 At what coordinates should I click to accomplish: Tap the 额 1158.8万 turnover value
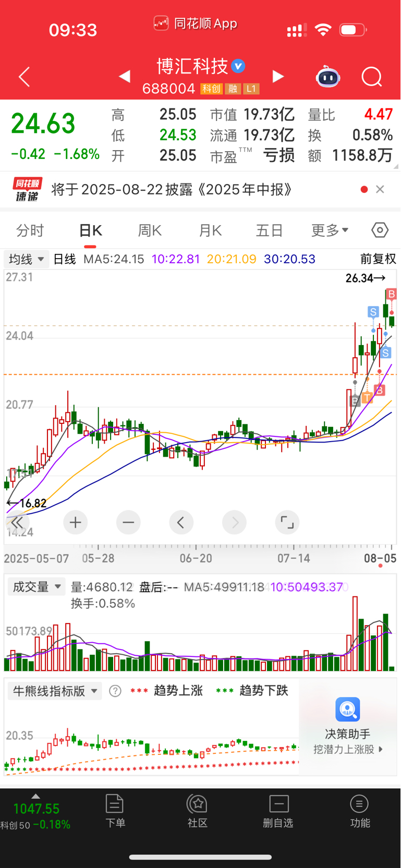point(362,155)
